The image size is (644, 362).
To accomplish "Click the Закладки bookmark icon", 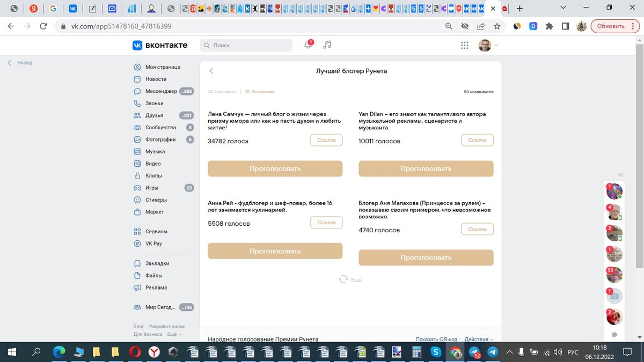I will pos(137,263).
